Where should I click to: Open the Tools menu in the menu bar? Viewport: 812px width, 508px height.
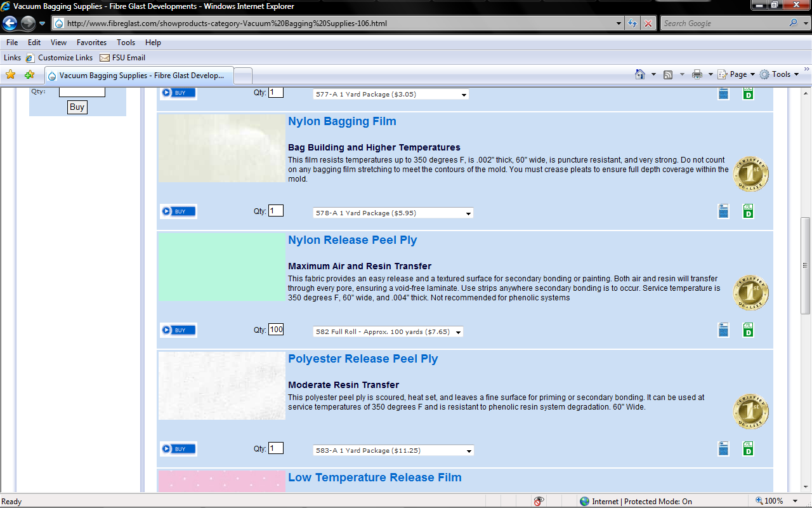click(126, 43)
